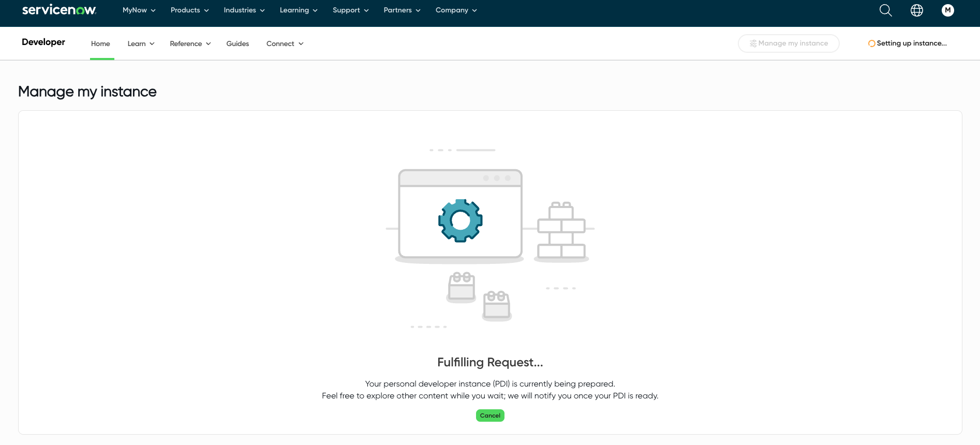This screenshot has height=445, width=980.
Task: Click the Developer site title
Action: pos(43,42)
